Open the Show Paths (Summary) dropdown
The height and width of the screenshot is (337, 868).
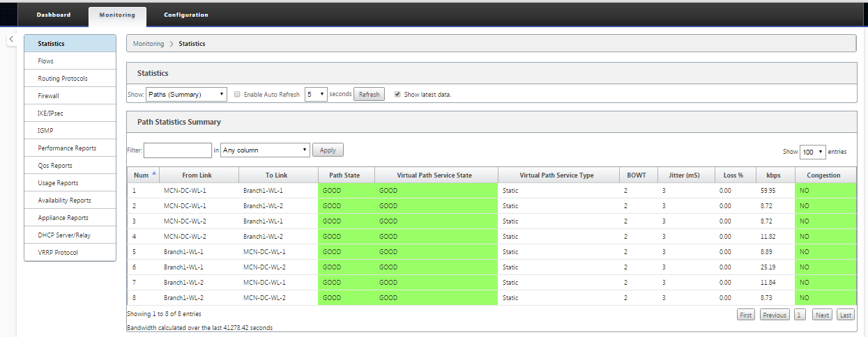(x=186, y=94)
